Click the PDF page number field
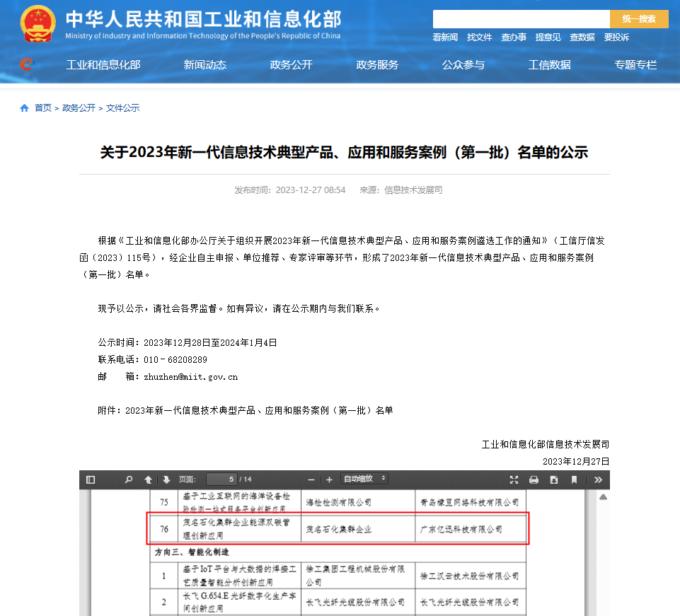680x616 pixels. click(222, 479)
